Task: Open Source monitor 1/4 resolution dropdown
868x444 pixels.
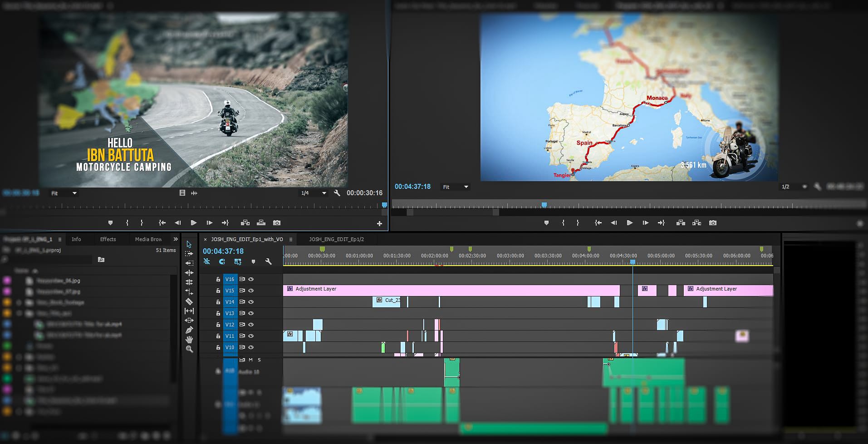Action: point(314,193)
